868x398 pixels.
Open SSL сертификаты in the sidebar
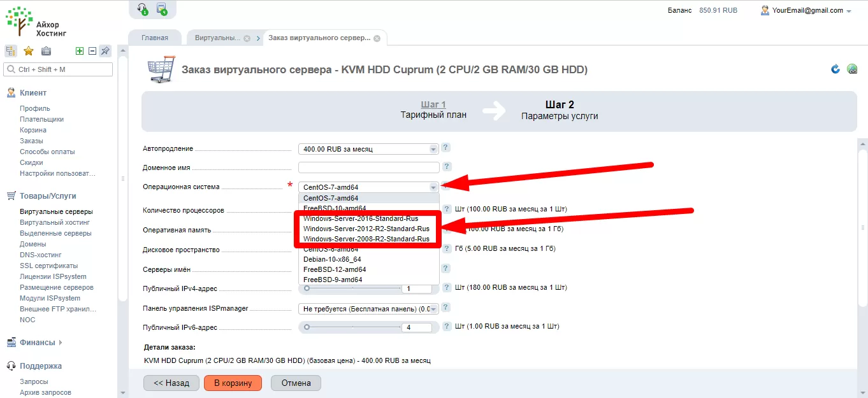click(49, 266)
